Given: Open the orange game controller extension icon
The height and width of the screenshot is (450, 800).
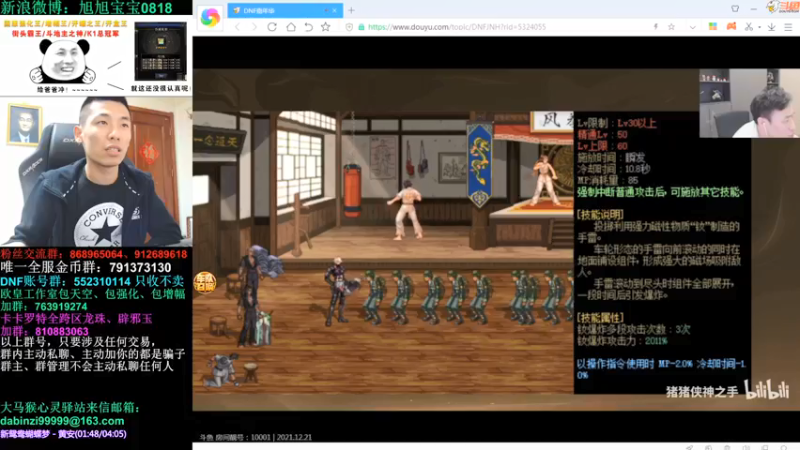Looking at the screenshot, I should click(731, 27).
